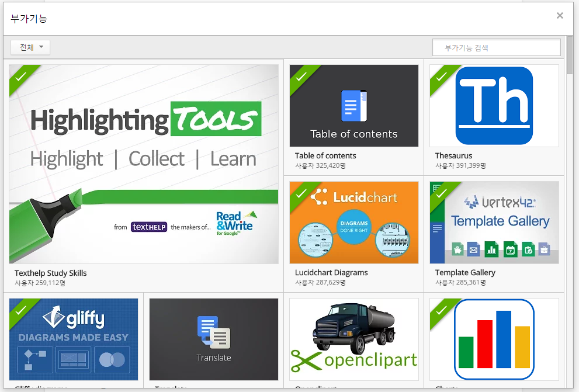Click user count 사용자 287,629명
Image resolution: width=579 pixels, height=392 pixels.
320,282
